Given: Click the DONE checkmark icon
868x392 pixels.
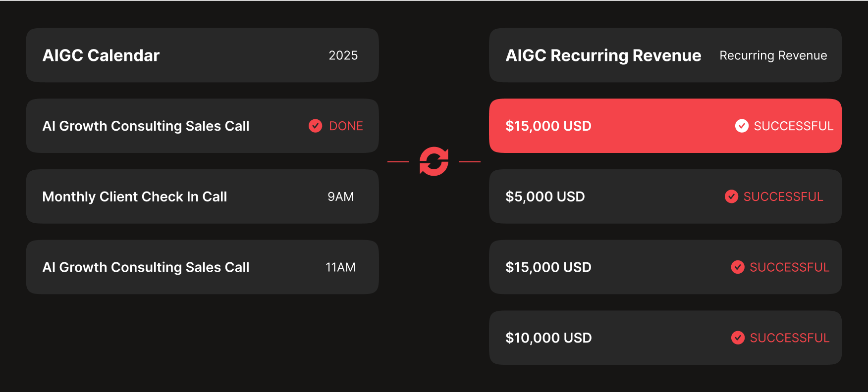Looking at the screenshot, I should (316, 126).
